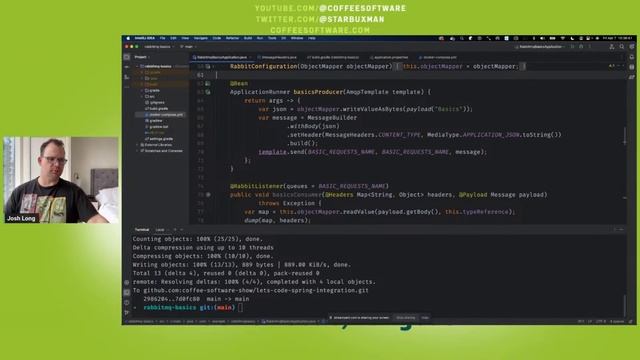This screenshot has height=360, width=640.
Task: Switch to the MessageHeaders.java editor tab
Action: point(279,58)
